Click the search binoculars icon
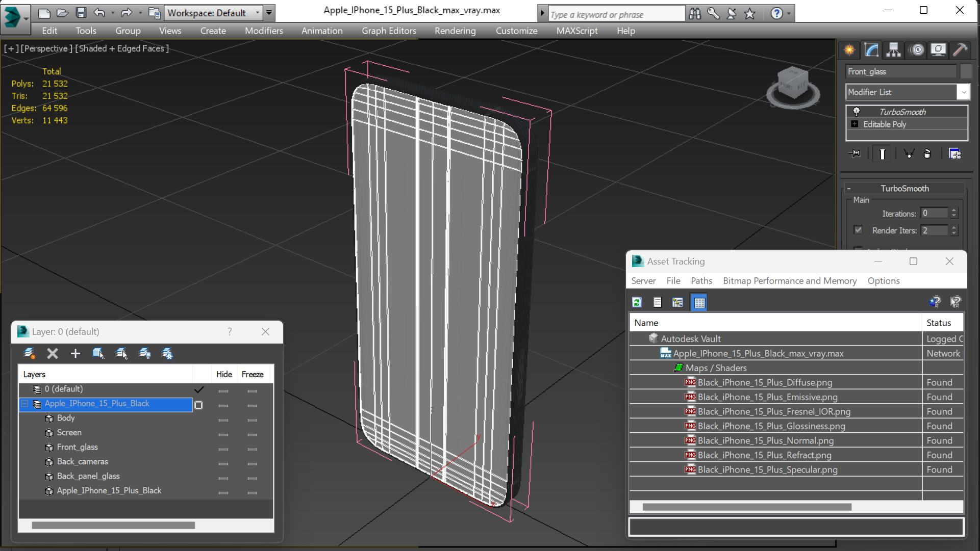The width and height of the screenshot is (980, 551). click(695, 14)
